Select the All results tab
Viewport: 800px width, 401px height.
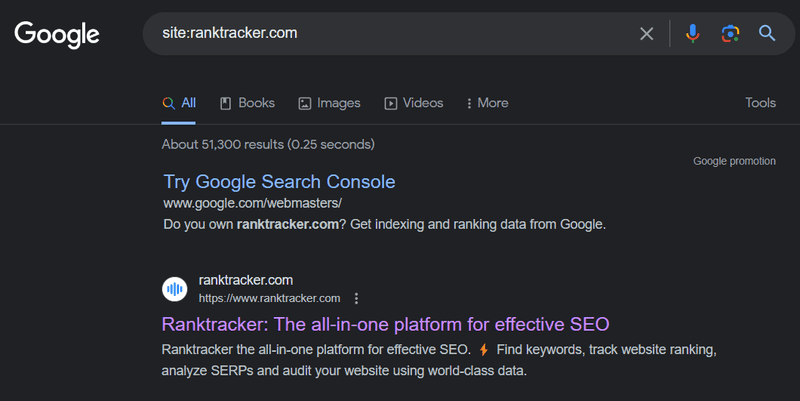click(179, 103)
